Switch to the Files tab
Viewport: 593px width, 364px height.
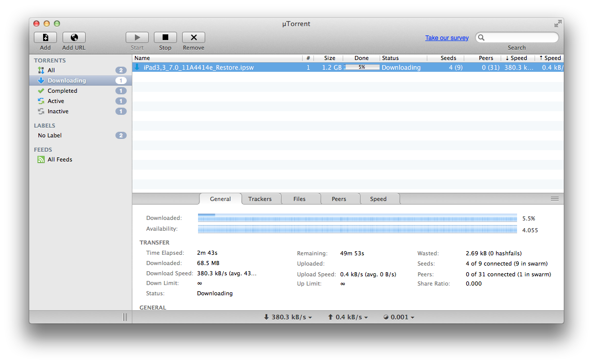pyautogui.click(x=300, y=199)
